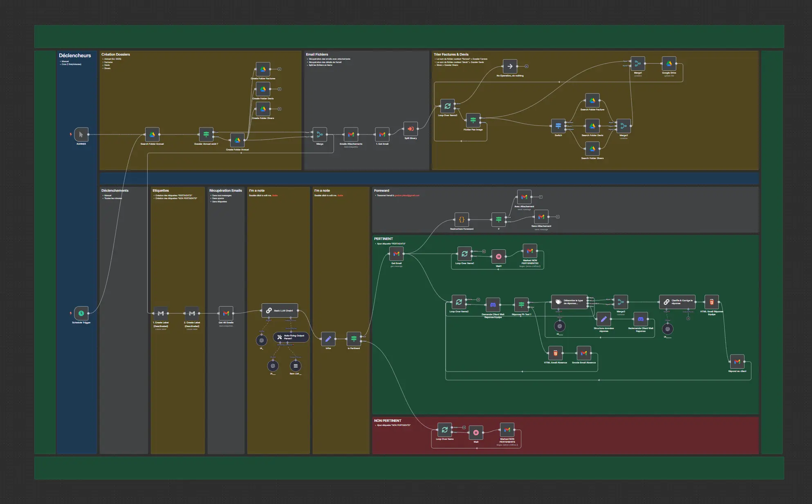Open the Loop Over Items3 node
812x504 pixels.
[447, 106]
